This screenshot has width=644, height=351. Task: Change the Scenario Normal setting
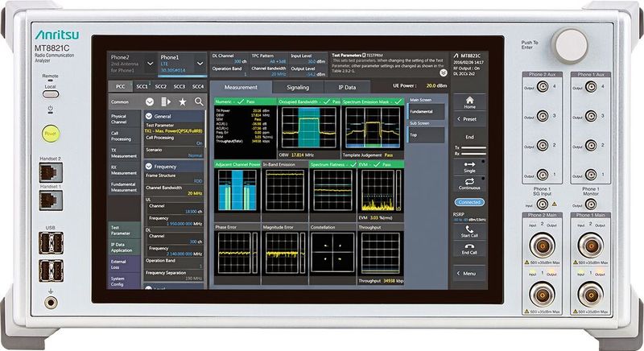(174, 153)
